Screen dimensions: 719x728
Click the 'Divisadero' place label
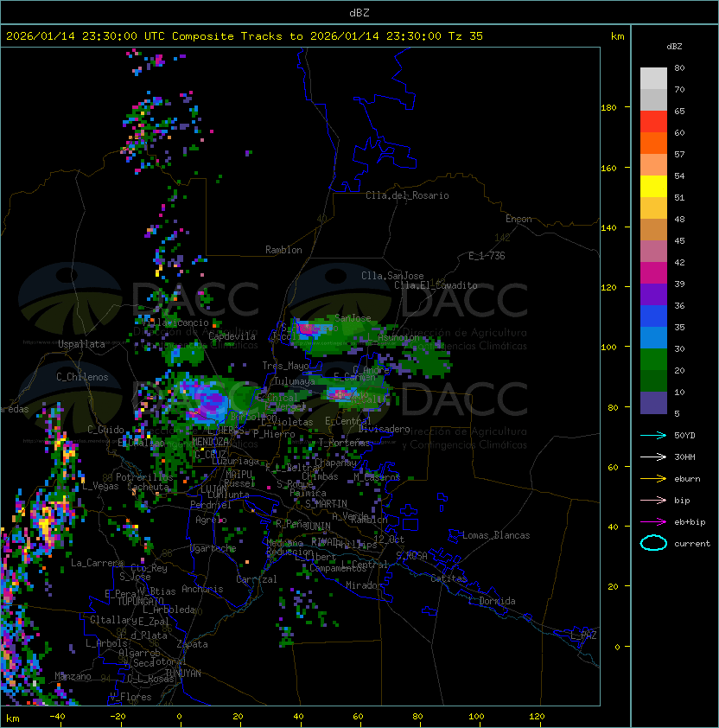click(x=384, y=429)
